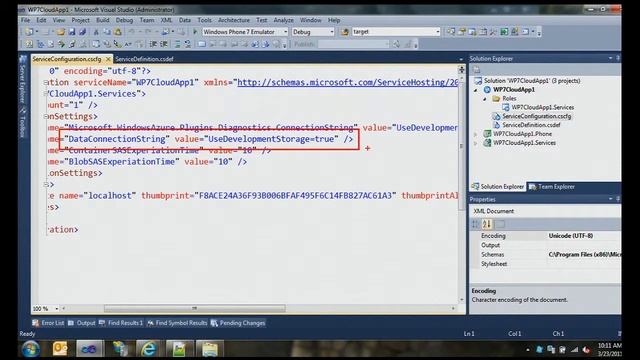Image resolution: width=640 pixels, height=360 pixels.
Task: Toggle auto-hide pin on Properties panel
Action: (618, 199)
